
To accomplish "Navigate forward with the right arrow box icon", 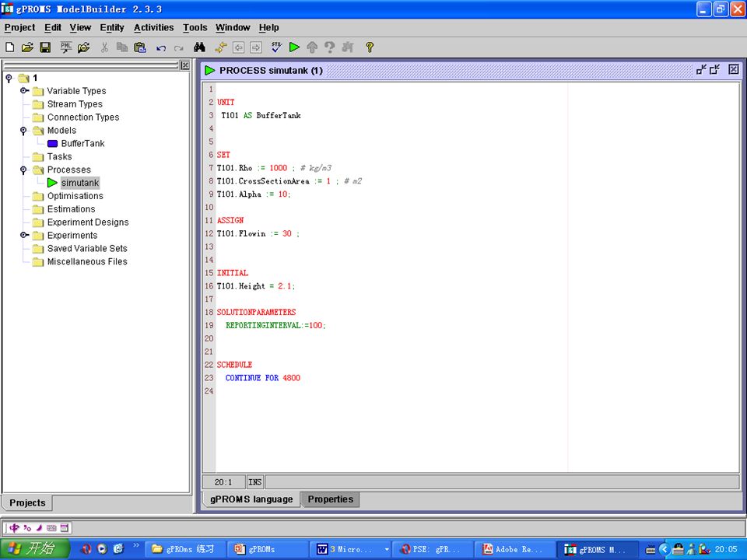I will [256, 47].
